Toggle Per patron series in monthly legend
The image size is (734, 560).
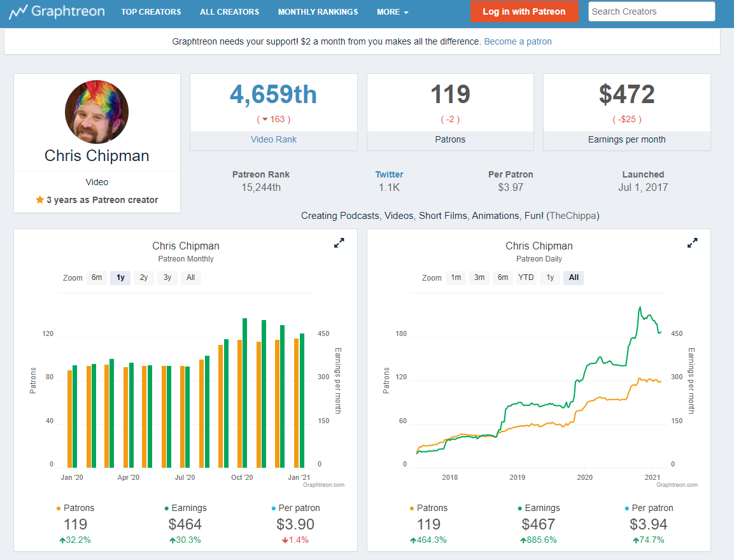point(296,508)
